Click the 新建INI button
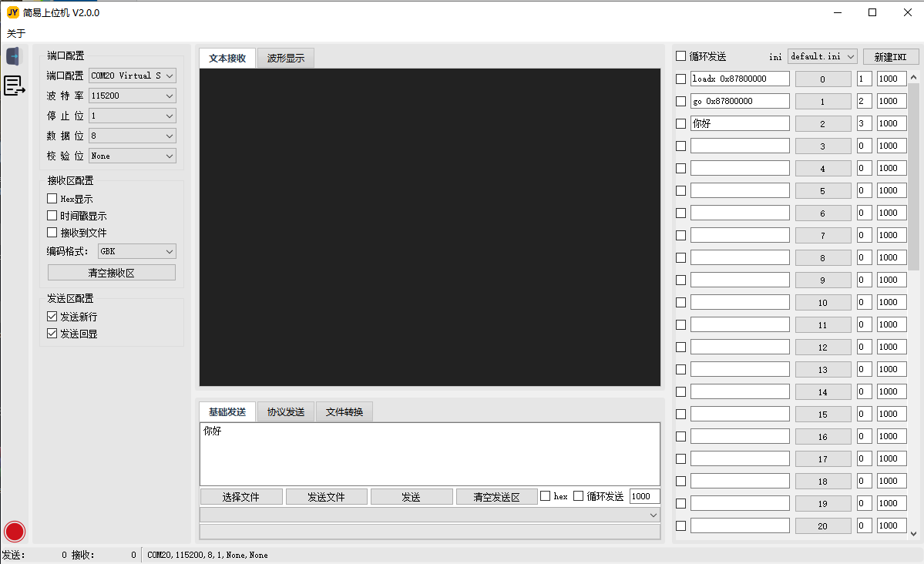 tap(892, 55)
